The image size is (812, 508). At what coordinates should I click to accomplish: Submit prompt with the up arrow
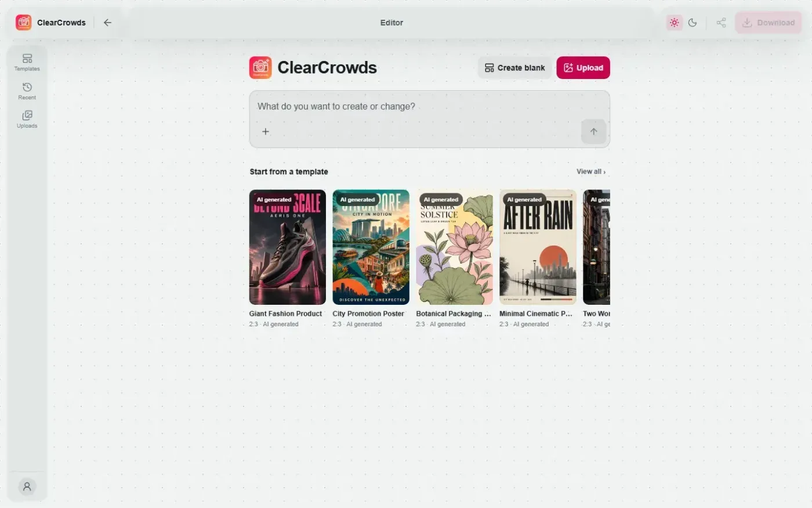click(x=593, y=131)
